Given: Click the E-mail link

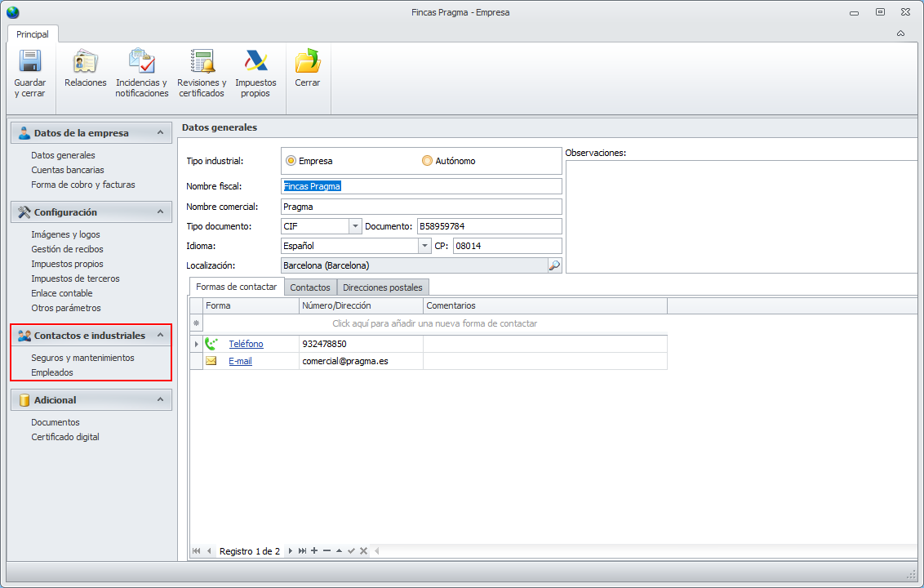Looking at the screenshot, I should [240, 361].
